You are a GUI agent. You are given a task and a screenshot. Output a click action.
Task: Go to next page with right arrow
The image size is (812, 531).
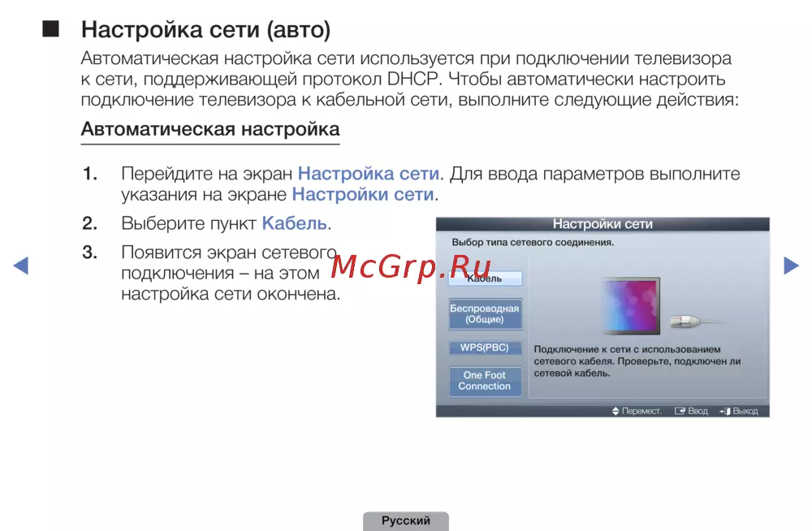click(791, 265)
